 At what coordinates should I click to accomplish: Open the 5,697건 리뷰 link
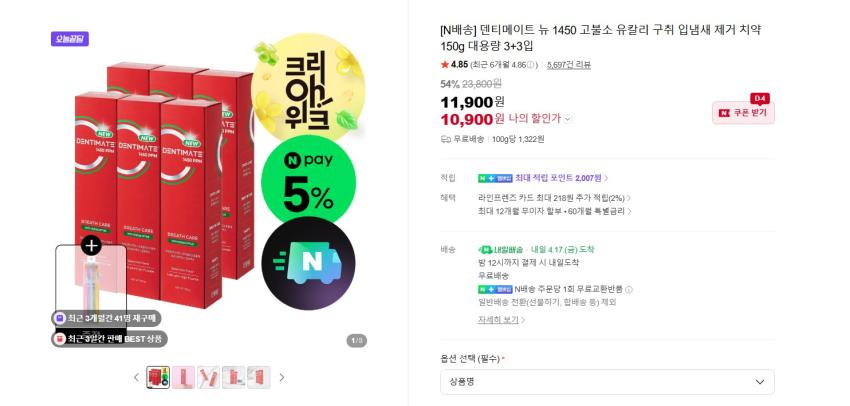[x=568, y=65]
